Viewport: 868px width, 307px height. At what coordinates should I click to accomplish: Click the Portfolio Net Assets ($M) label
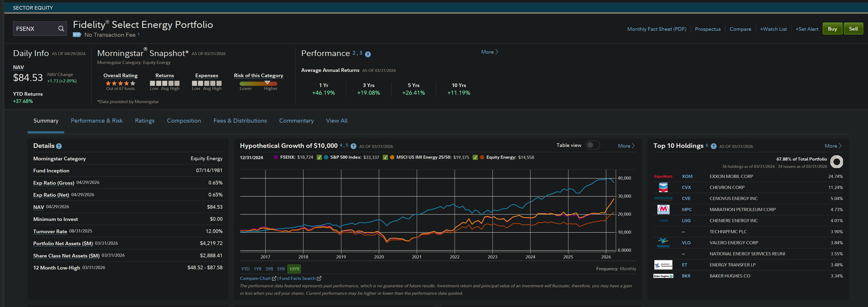63,244
